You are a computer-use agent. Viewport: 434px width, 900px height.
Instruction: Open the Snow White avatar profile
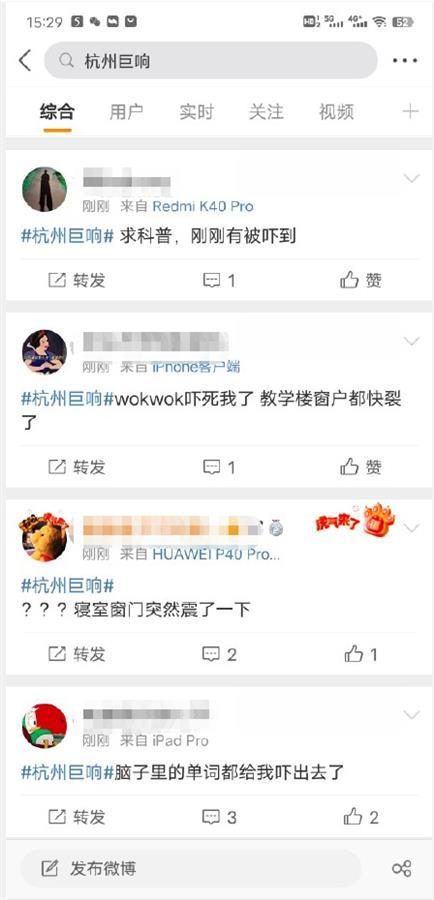pyautogui.click(x=44, y=352)
